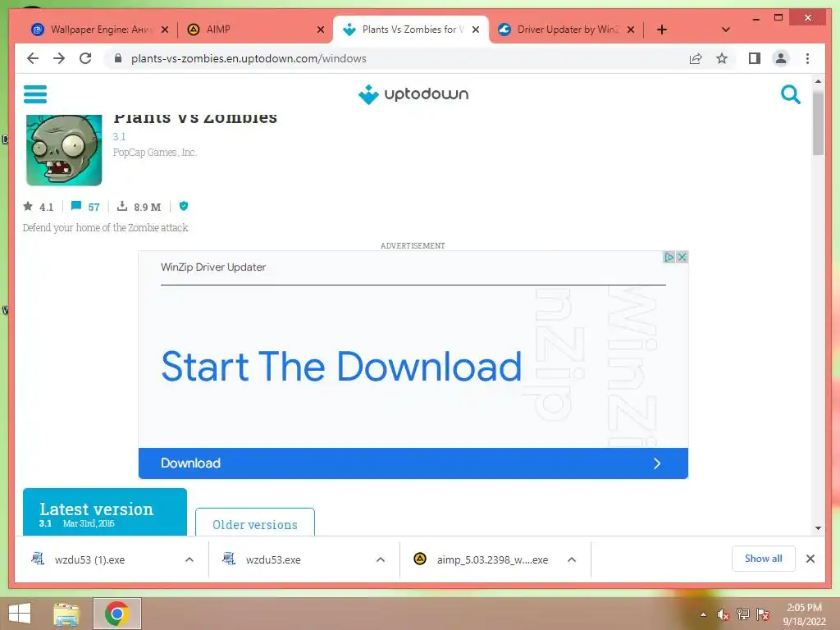The height and width of the screenshot is (630, 840).
Task: Open the 57 comments link
Action: [x=85, y=207]
